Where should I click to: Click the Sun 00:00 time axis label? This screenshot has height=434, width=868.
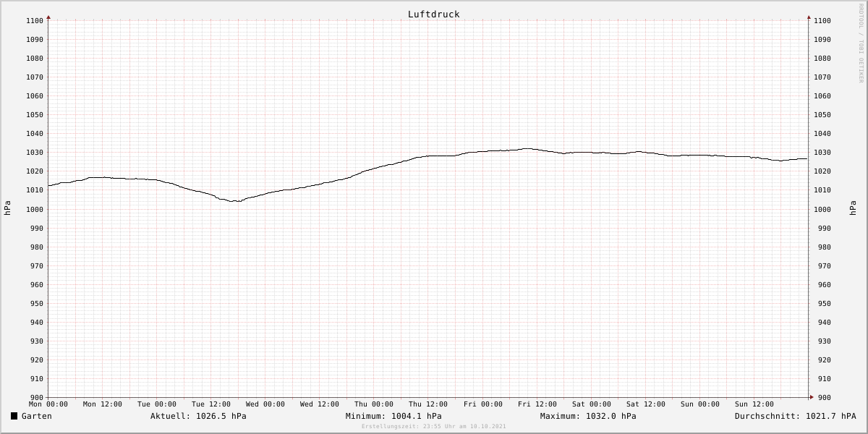coord(700,404)
